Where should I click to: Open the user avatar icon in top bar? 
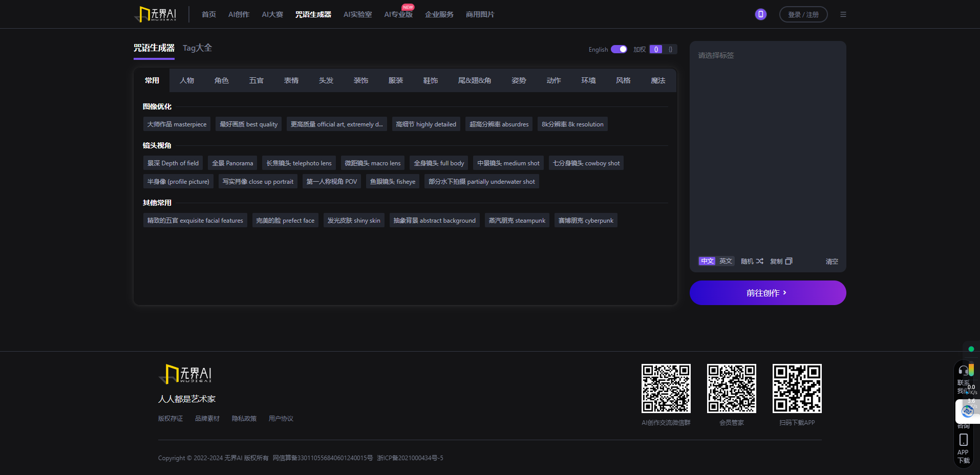point(760,14)
